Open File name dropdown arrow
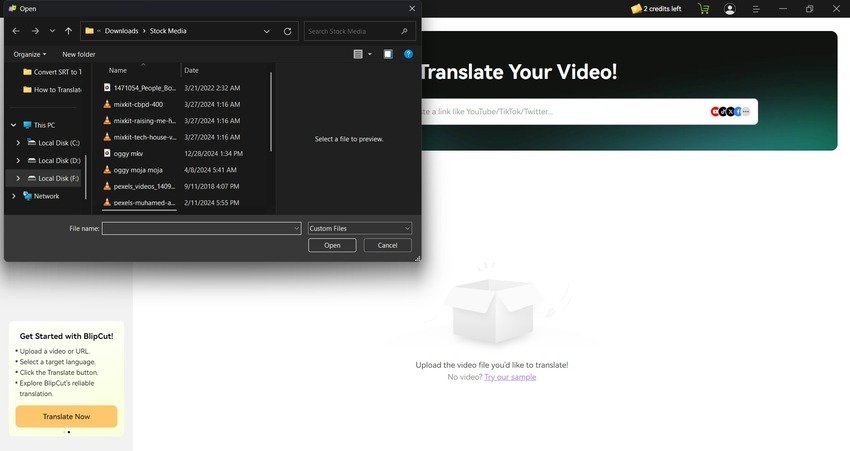The height and width of the screenshot is (451, 850). pos(297,228)
